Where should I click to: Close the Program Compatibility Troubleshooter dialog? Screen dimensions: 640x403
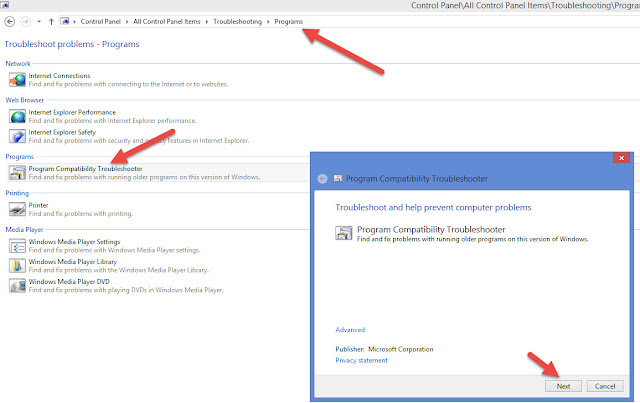coord(621,158)
